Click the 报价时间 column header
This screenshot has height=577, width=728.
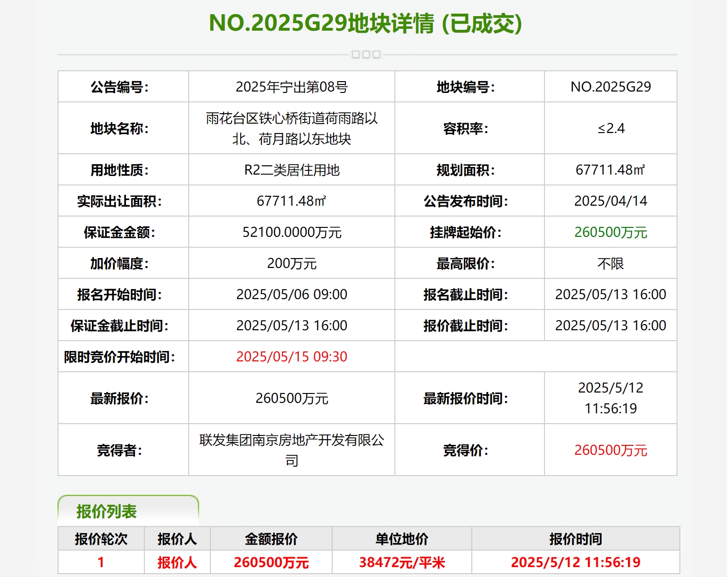pyautogui.click(x=576, y=539)
